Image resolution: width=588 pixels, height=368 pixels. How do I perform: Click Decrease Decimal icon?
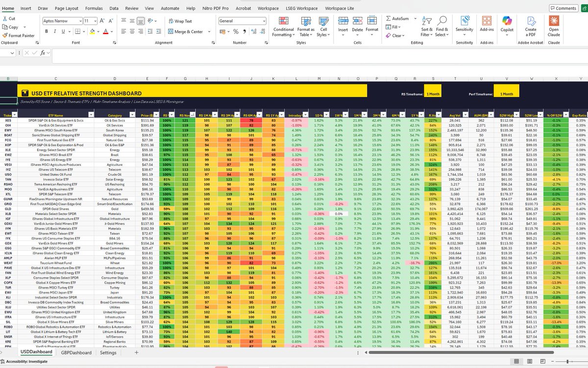(261, 31)
